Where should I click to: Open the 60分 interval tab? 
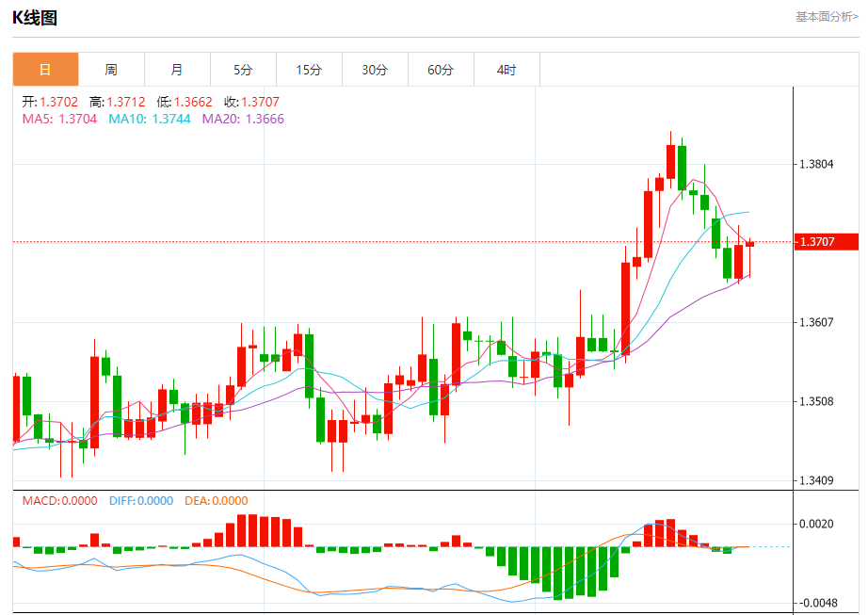441,70
